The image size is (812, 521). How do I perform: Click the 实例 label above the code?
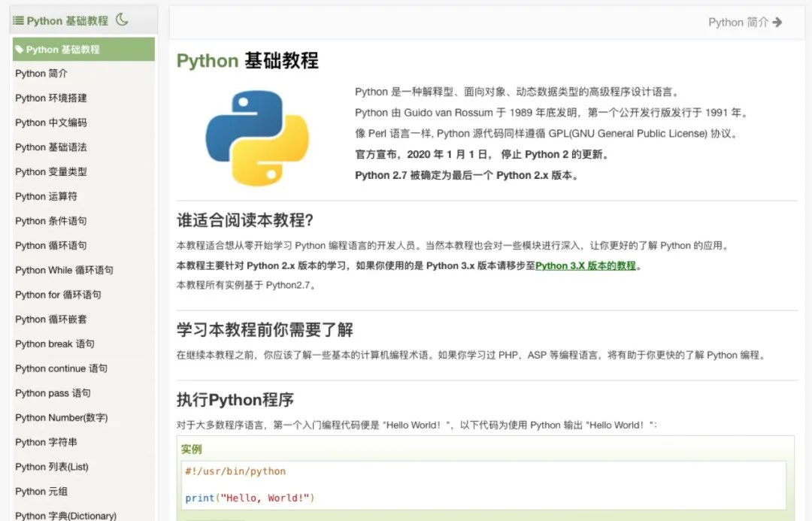(192, 449)
